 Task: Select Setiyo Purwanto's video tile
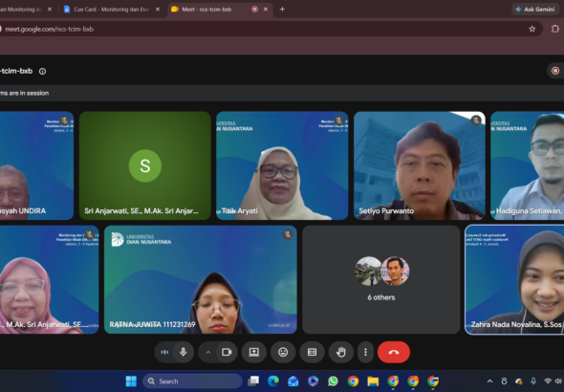click(420, 165)
